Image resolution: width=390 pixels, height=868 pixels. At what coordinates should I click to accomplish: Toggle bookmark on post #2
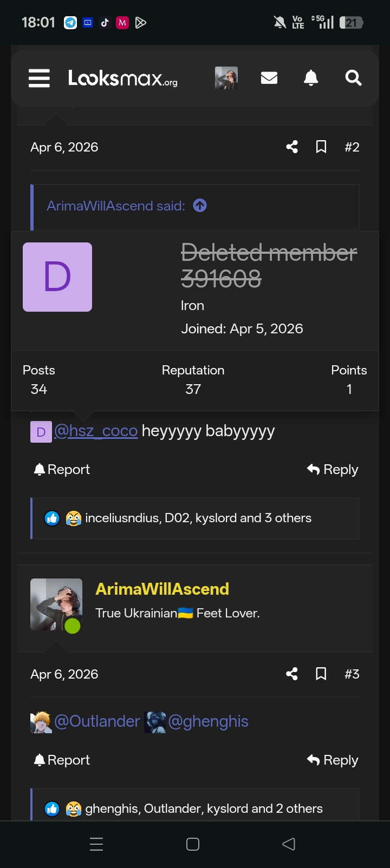(321, 147)
